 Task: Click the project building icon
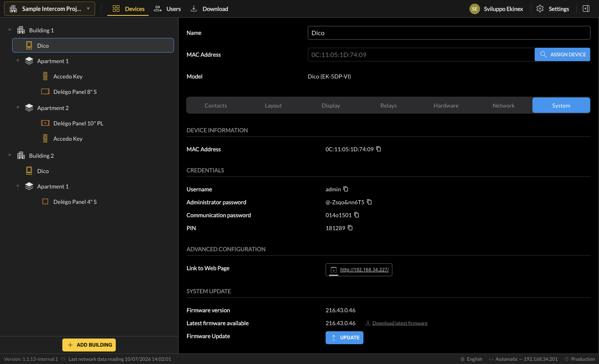13,8
